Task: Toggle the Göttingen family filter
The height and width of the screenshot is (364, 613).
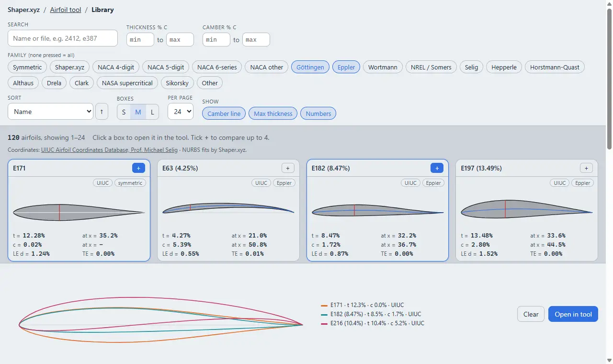Action: tap(310, 67)
